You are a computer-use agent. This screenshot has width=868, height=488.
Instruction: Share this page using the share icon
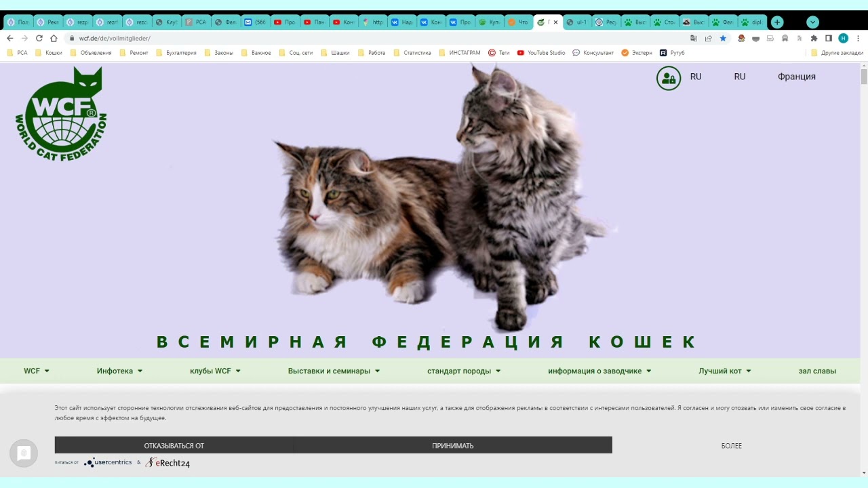[708, 39]
